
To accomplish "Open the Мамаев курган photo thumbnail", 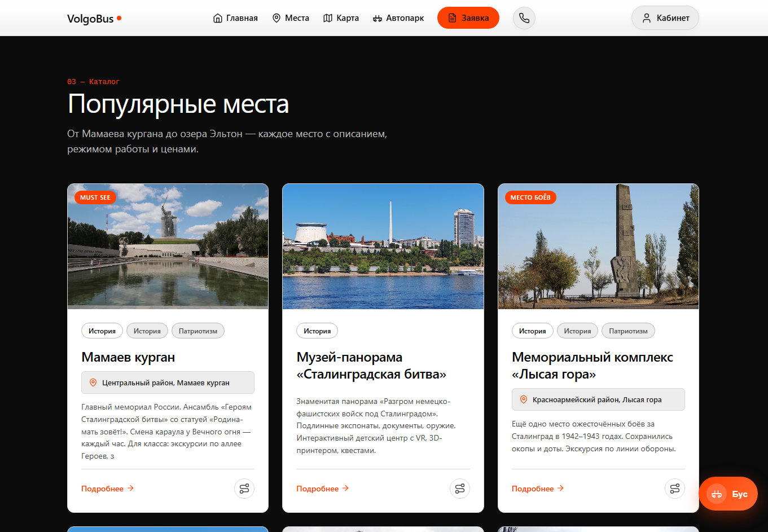I will tap(168, 247).
